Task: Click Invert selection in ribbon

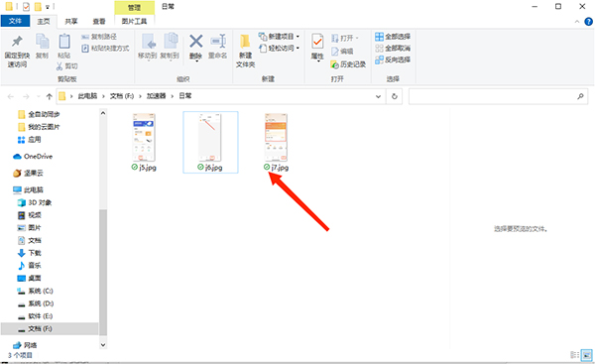Action: [393, 60]
